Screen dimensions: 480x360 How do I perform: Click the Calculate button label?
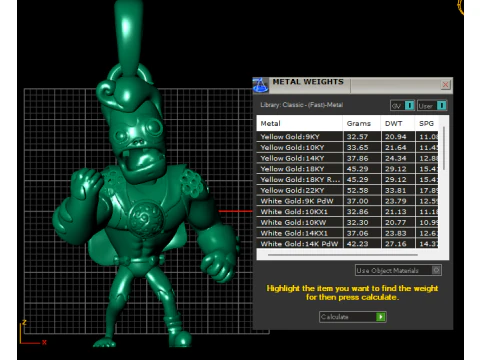(x=335, y=317)
